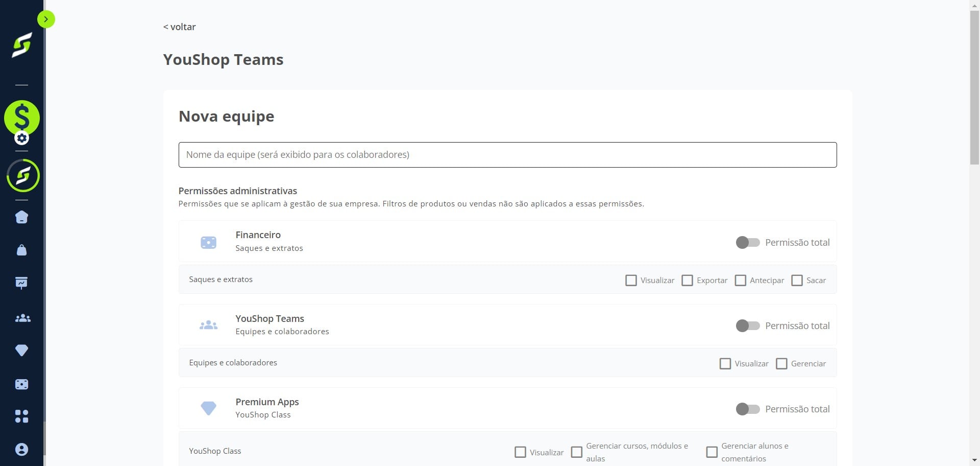Open the banknote icon in sidebar
The width and height of the screenshot is (980, 466).
(21, 384)
